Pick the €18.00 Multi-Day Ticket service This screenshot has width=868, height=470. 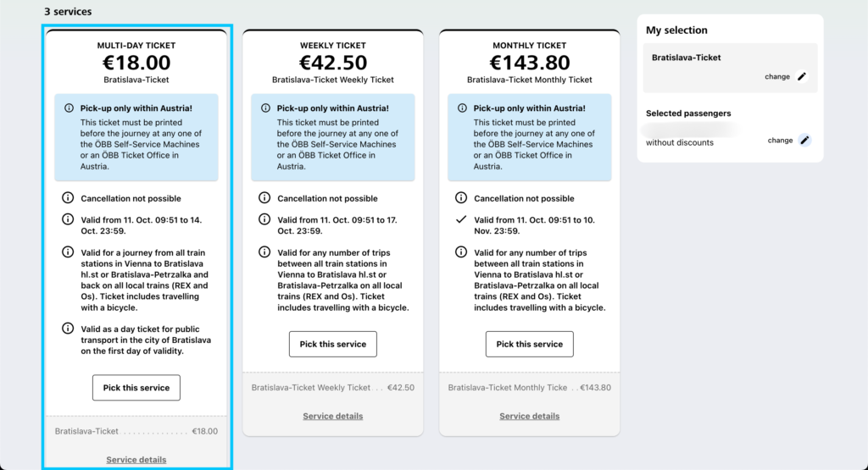click(x=136, y=388)
